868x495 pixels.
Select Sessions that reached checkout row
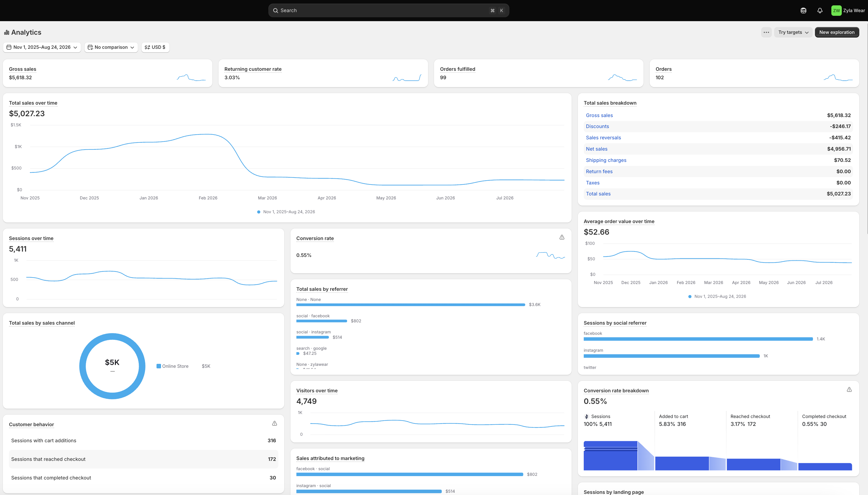pos(144,459)
